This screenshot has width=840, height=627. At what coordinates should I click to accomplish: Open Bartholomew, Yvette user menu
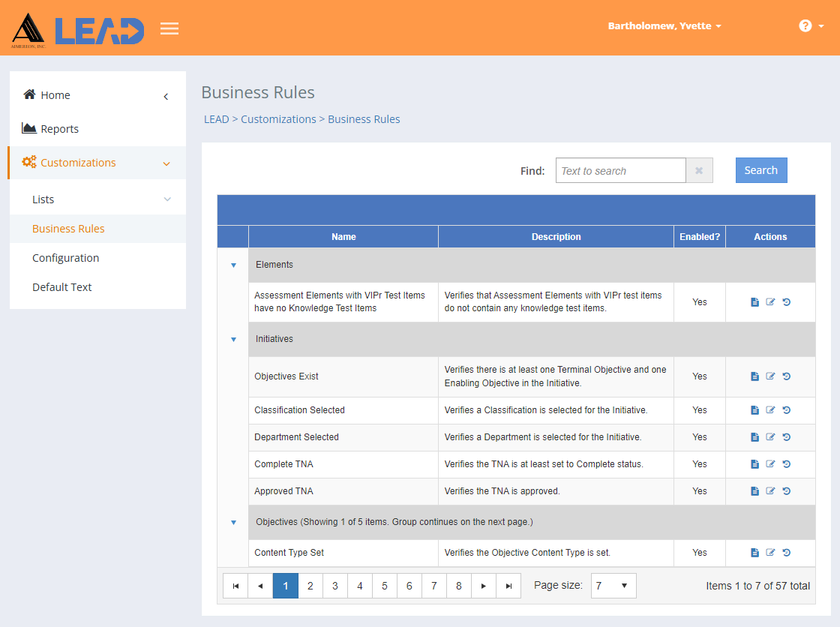pyautogui.click(x=664, y=25)
